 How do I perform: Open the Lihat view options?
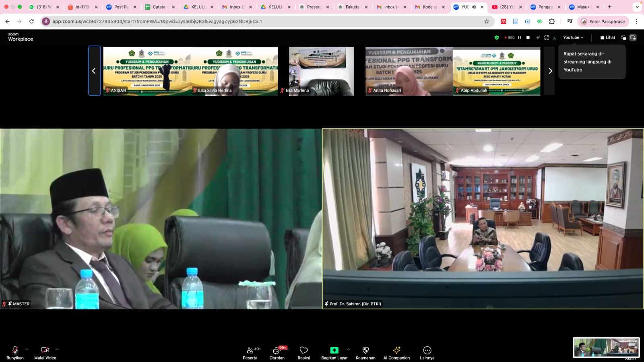pyautogui.click(x=607, y=37)
